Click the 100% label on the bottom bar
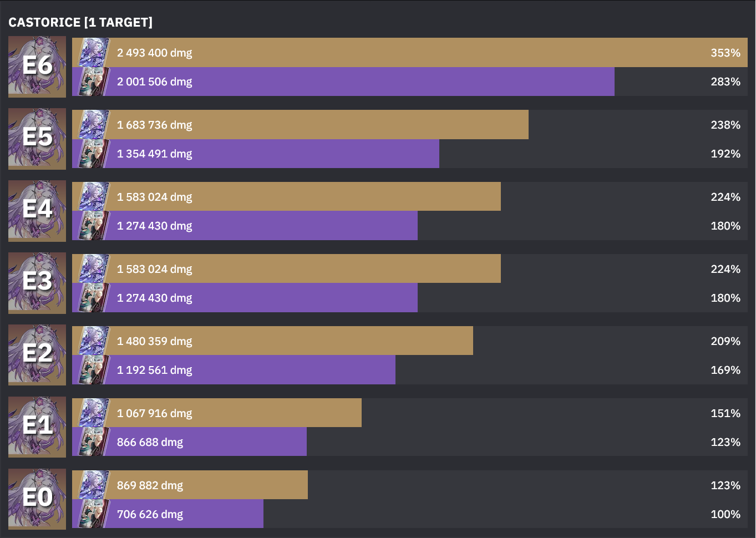Image resolution: width=756 pixels, height=538 pixels. [x=725, y=514]
